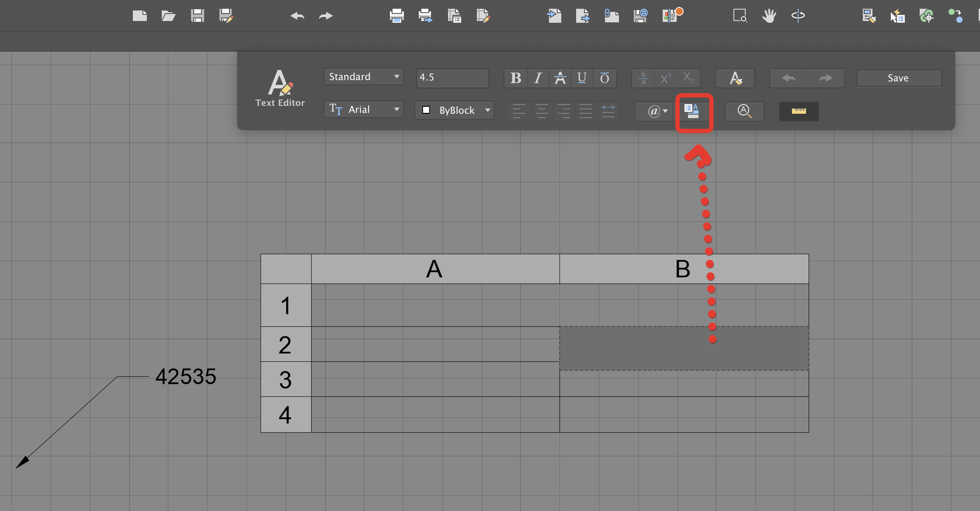Screen dimensions: 980x511
Task: Select the text highlight color icon
Action: coord(736,78)
